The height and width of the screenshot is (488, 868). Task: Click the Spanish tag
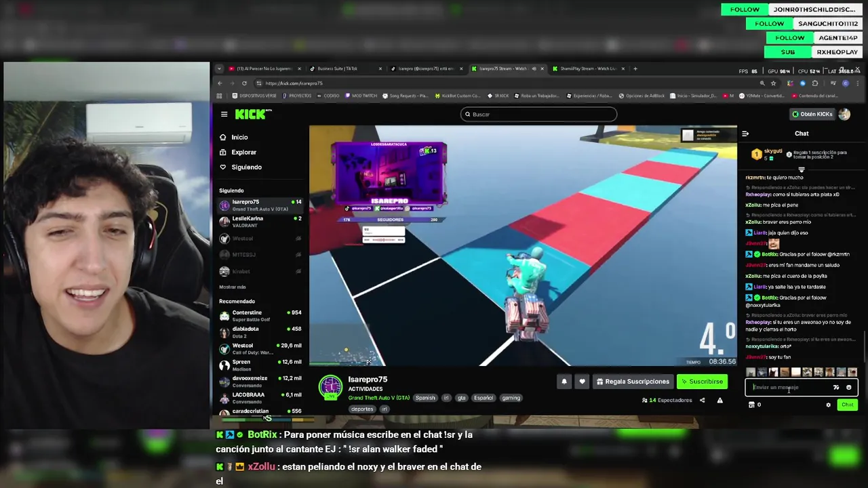tap(425, 398)
